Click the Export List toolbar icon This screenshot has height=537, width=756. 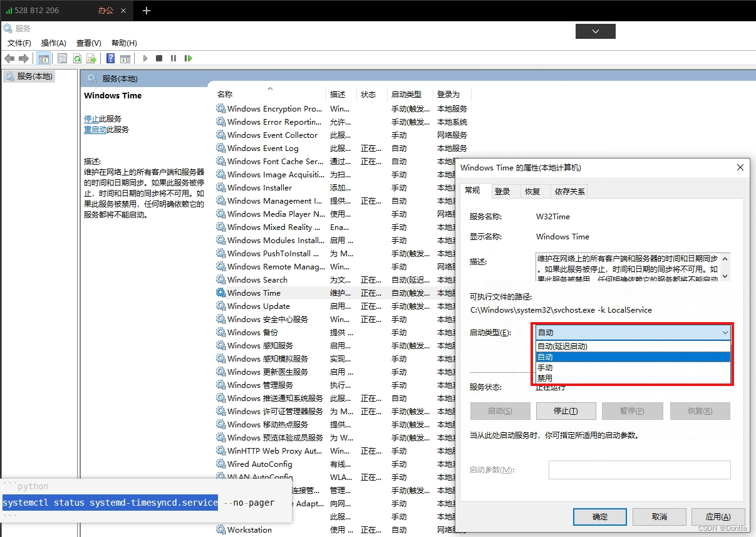(x=91, y=58)
